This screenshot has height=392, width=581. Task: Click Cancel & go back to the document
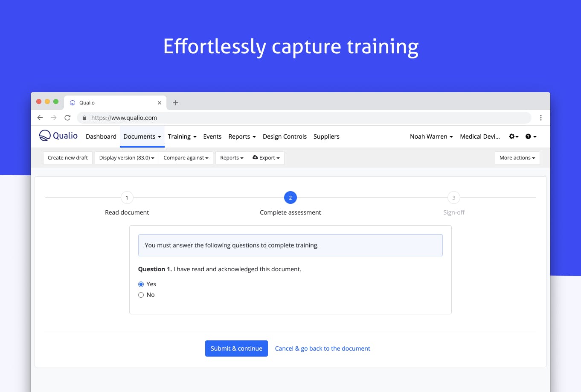[x=322, y=348]
